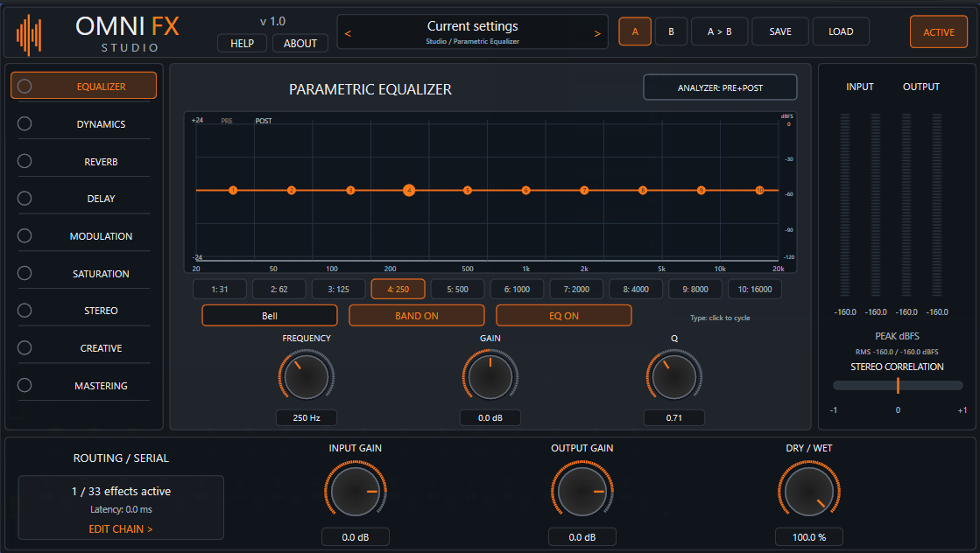Open the Equalizer section
The width and height of the screenshot is (980, 553).
point(83,86)
